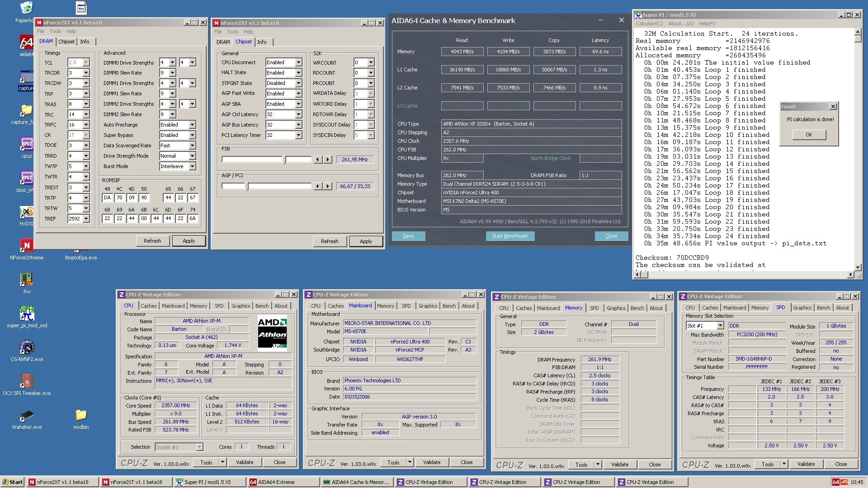Click Refresh in the Chipset nForce2XT window
868x488 pixels.
pyautogui.click(x=330, y=241)
